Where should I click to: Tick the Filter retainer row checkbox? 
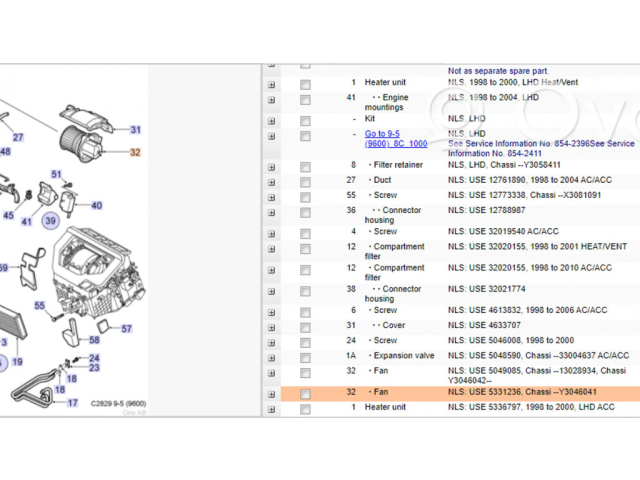305,165
